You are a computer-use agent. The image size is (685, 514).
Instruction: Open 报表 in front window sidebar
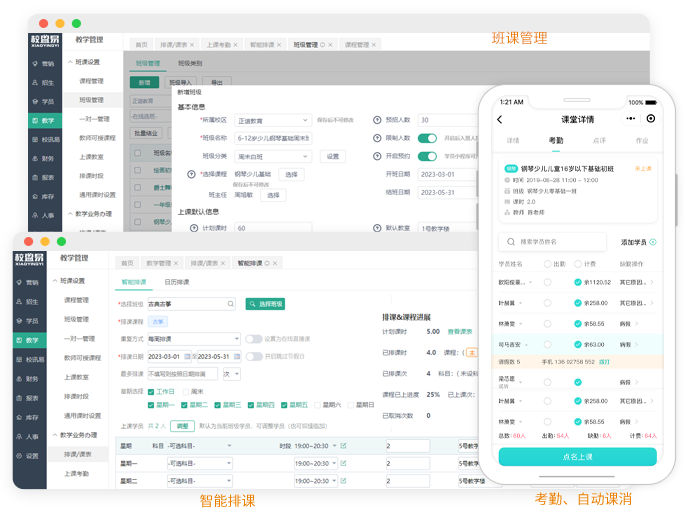(28, 398)
